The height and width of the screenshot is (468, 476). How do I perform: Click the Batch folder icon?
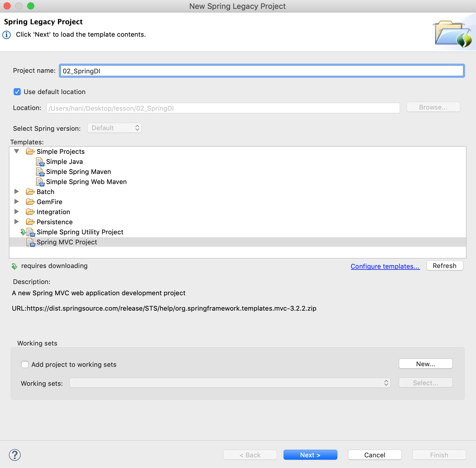point(30,192)
